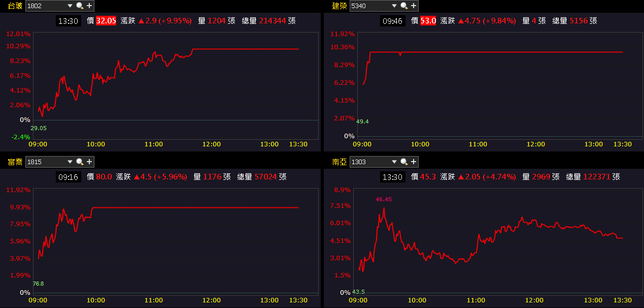Open stock code dropdown showing 1802
Screen dimensions: 644x308
(70, 6)
